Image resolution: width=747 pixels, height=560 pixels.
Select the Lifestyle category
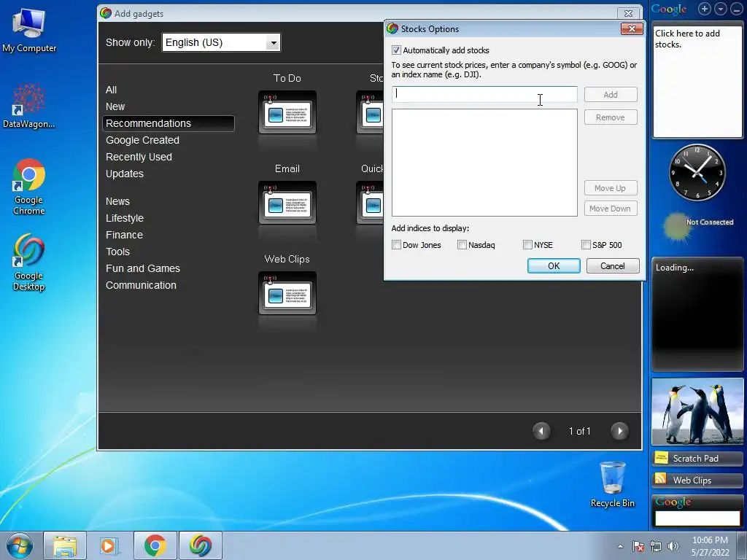tap(124, 218)
